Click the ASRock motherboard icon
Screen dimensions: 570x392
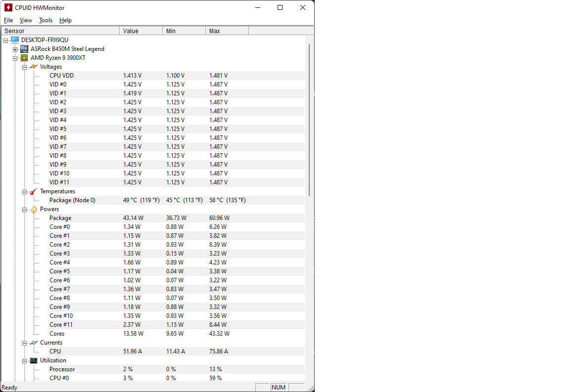[24, 48]
